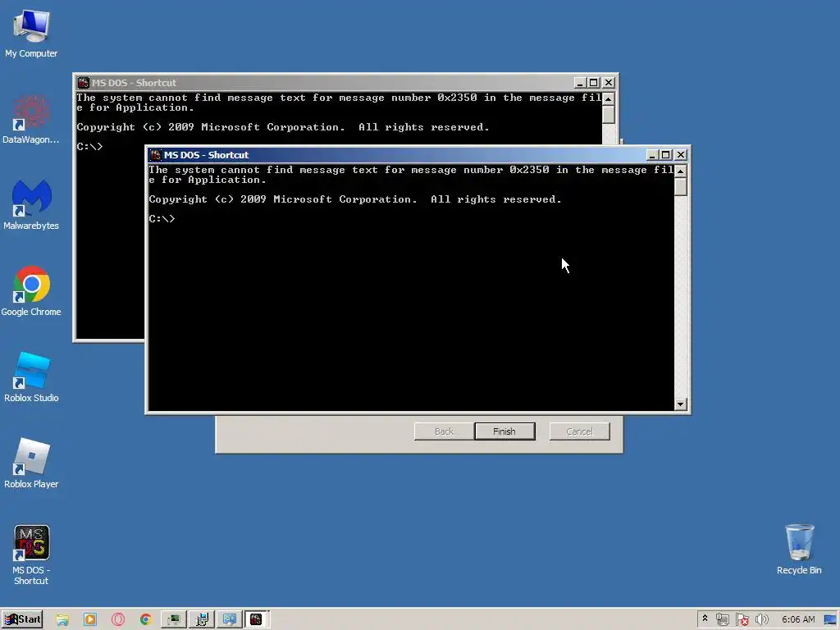Click the scrollbar thumb in front MS DOS window

pos(680,186)
